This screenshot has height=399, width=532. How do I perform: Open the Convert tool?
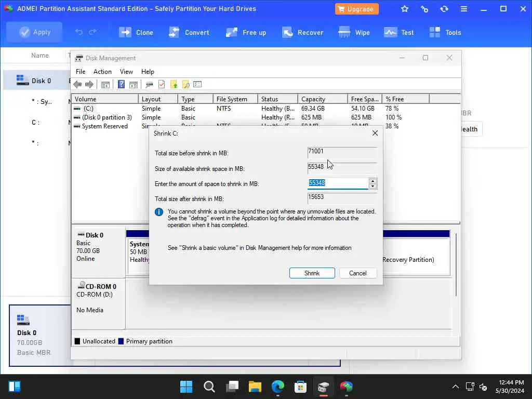coord(189,33)
